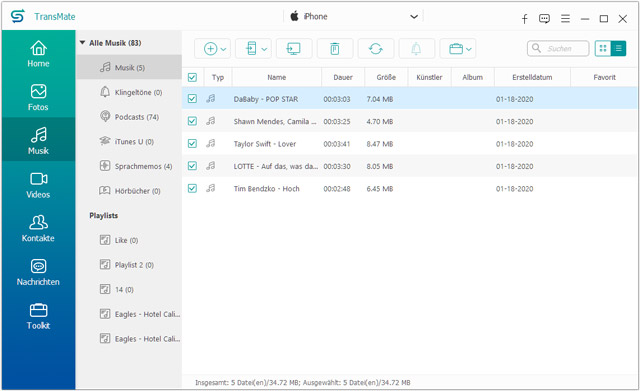Uncheck Tim Bendzko - Hoch checkbox
This screenshot has height=391, width=640.
coord(192,188)
